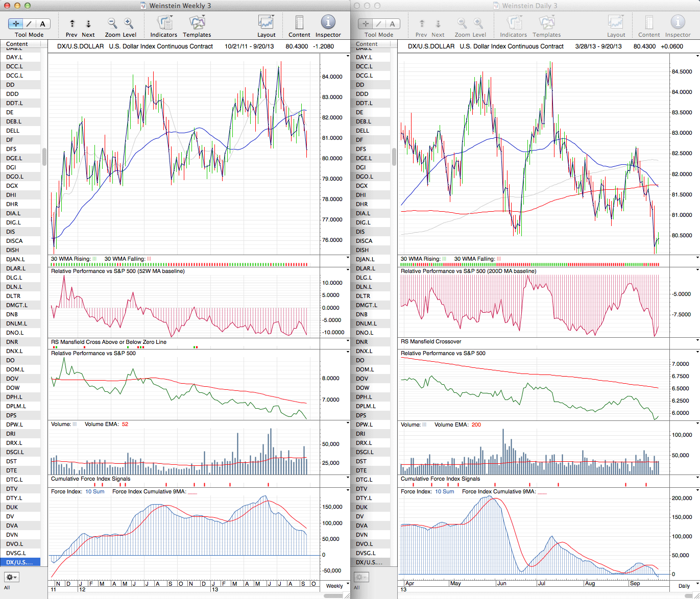
Task: Activate the text annotation tool in Weekly window
Action: 42,23
